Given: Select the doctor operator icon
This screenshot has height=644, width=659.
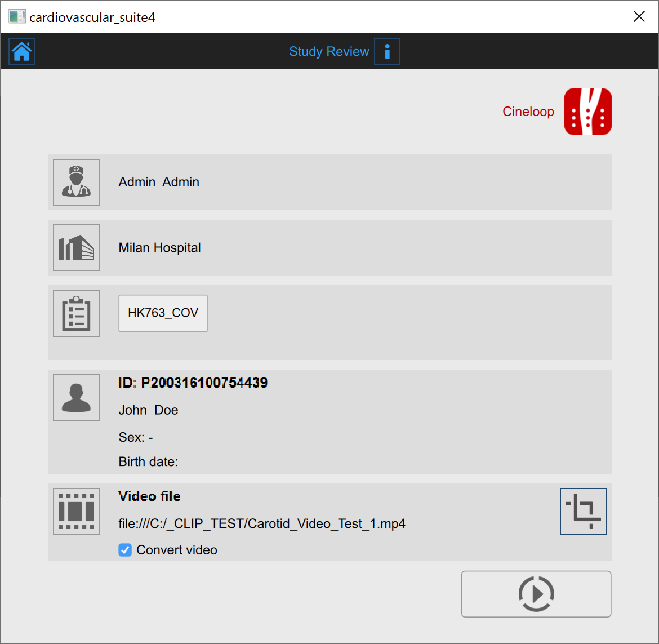Looking at the screenshot, I should (x=76, y=183).
